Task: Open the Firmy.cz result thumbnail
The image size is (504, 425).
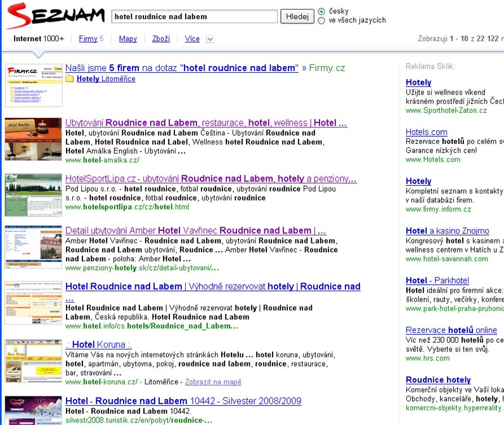Action: [x=34, y=85]
